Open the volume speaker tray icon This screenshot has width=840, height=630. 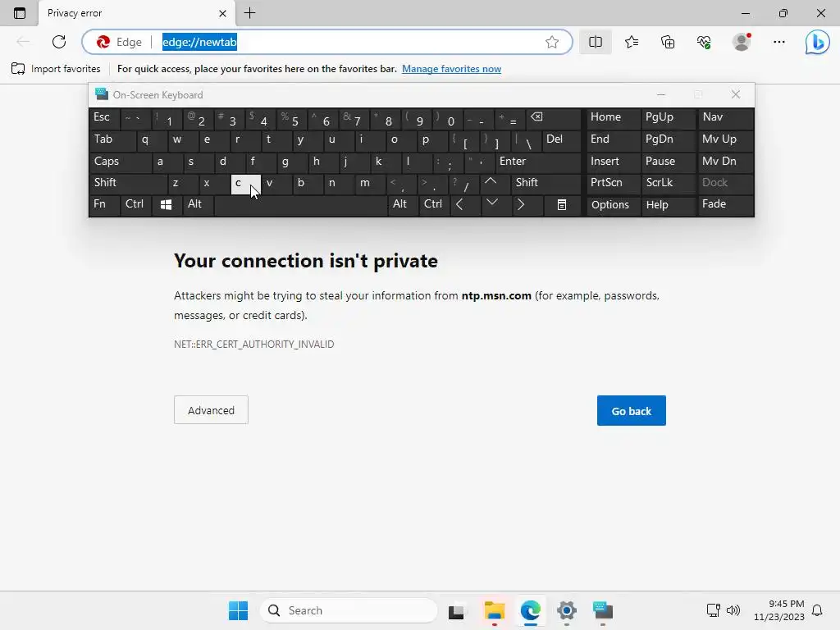733,610
